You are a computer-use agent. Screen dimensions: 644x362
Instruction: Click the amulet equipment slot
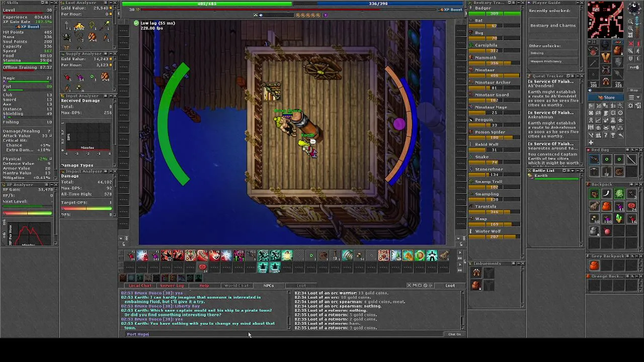(593, 50)
